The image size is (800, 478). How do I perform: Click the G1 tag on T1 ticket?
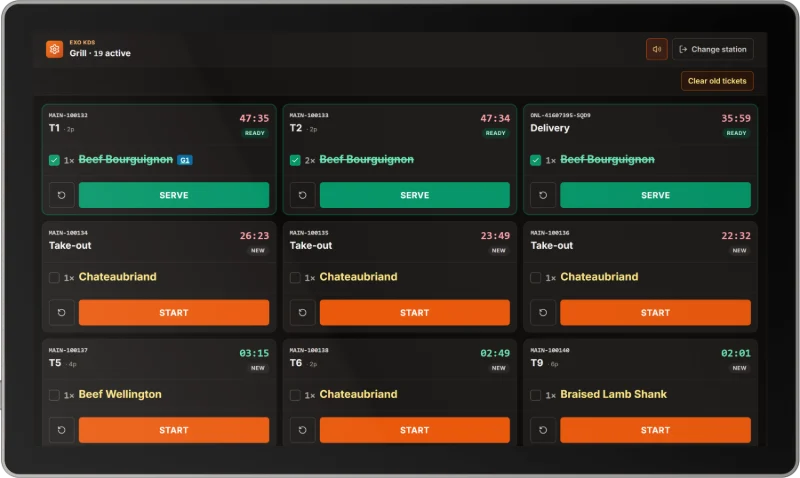pyautogui.click(x=185, y=160)
